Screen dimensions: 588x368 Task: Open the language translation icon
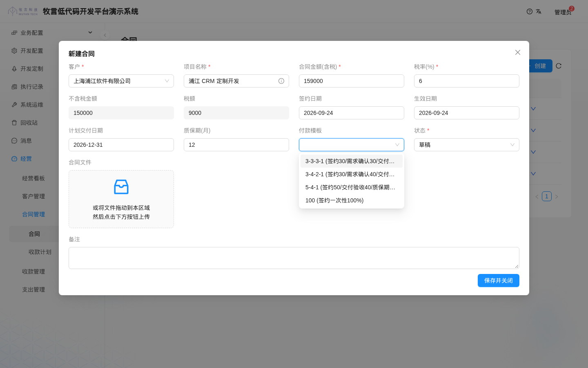pyautogui.click(x=539, y=11)
